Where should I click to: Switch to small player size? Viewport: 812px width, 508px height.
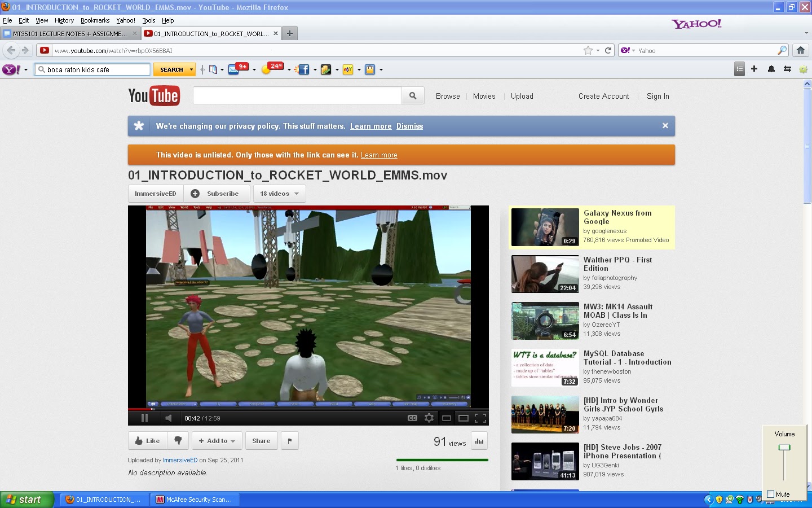point(446,418)
